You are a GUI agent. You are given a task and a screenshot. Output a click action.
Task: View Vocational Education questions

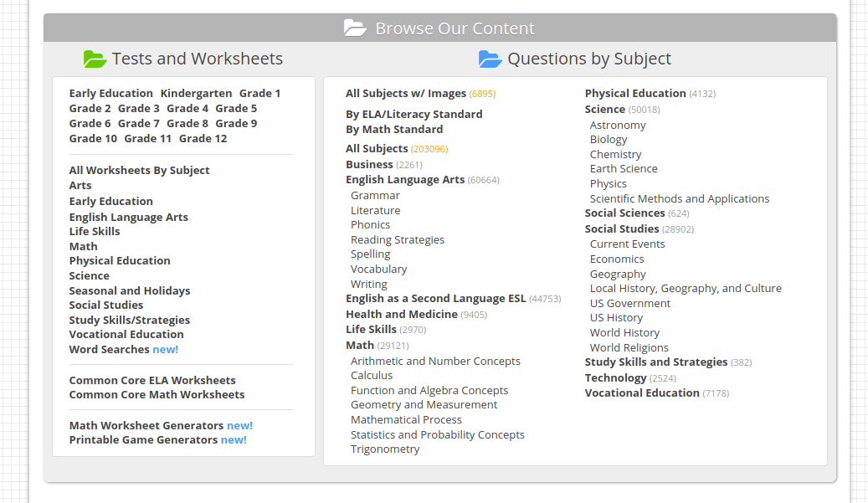click(x=642, y=393)
